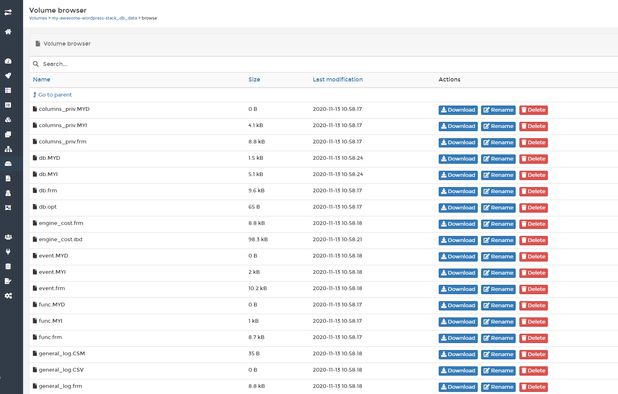Viewport: 618px width, 394px height.
Task: Rename event.frm file
Action: (x=498, y=289)
